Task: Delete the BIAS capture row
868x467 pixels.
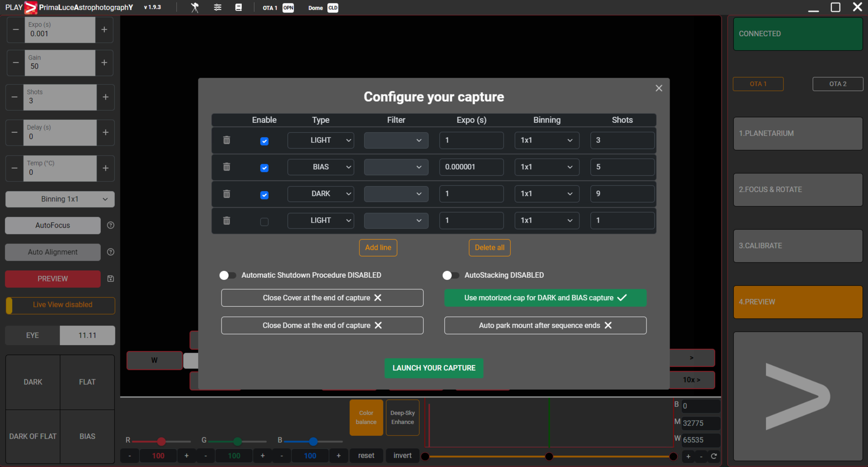Action: coord(226,167)
